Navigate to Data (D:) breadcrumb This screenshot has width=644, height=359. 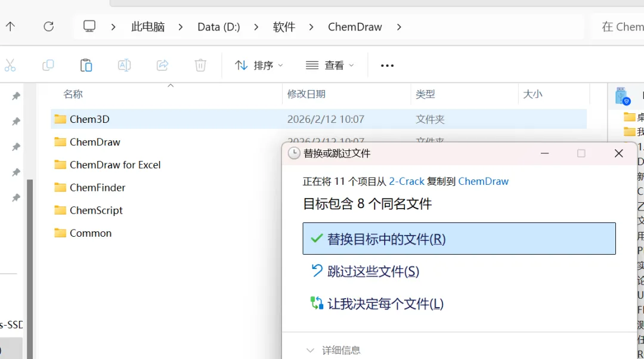218,27
